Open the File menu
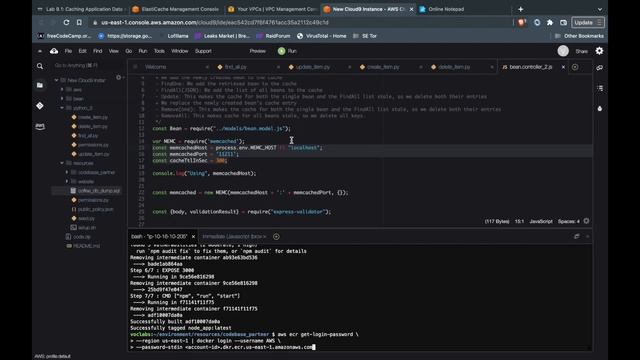This screenshot has height=360, width=640. (x=68, y=51)
